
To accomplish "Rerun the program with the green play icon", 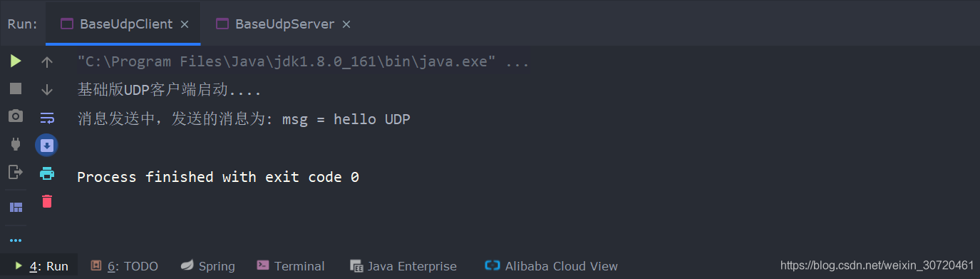I will click(16, 61).
